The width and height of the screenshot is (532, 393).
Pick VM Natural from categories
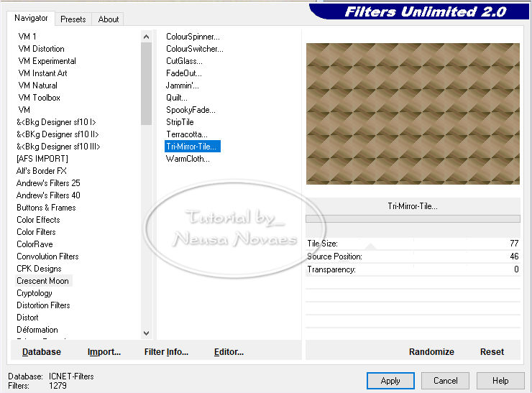pyautogui.click(x=37, y=85)
